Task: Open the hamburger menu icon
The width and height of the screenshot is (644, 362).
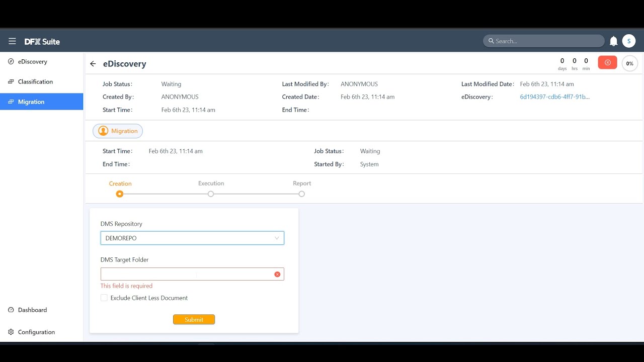Action: click(x=12, y=41)
